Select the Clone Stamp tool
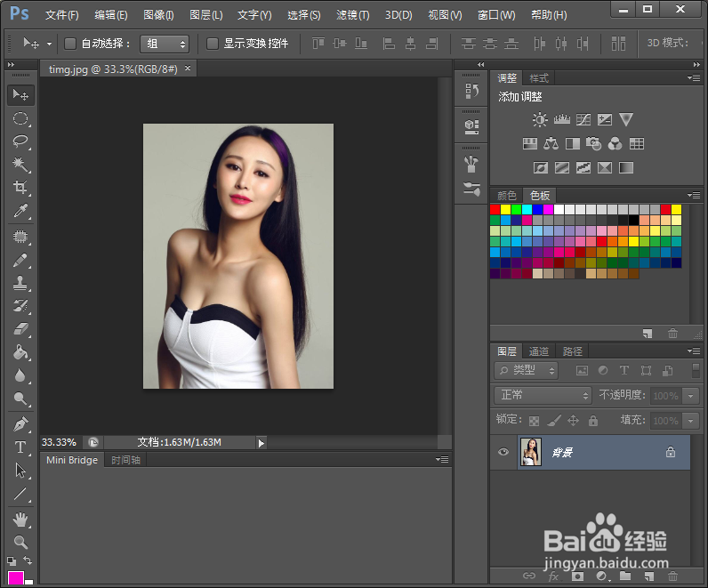The width and height of the screenshot is (708, 588). 20,283
